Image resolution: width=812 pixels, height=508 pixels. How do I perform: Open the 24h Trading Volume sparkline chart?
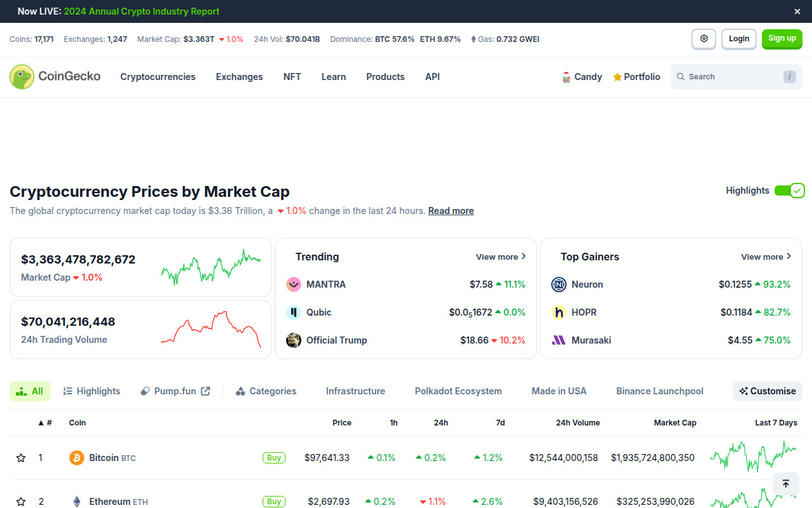211,329
